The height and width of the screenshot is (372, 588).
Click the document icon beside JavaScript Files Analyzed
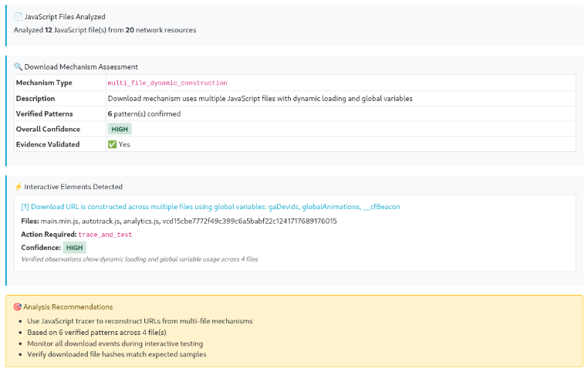[x=18, y=16]
